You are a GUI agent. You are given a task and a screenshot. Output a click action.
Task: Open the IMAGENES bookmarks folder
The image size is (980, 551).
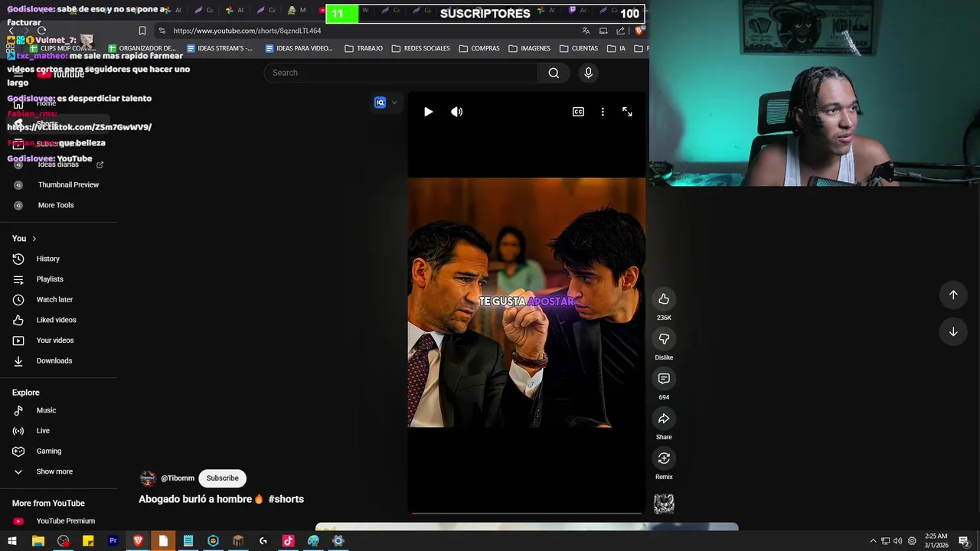point(529,48)
